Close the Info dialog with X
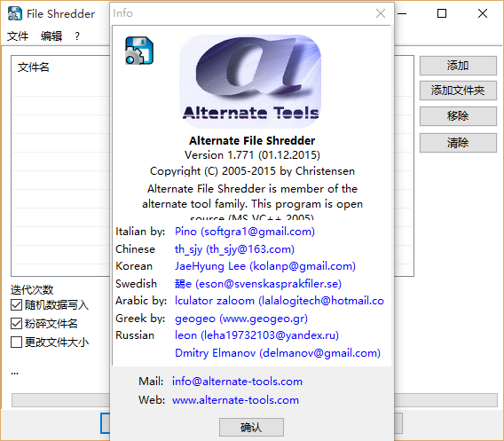The height and width of the screenshot is (441, 504). pyautogui.click(x=381, y=13)
